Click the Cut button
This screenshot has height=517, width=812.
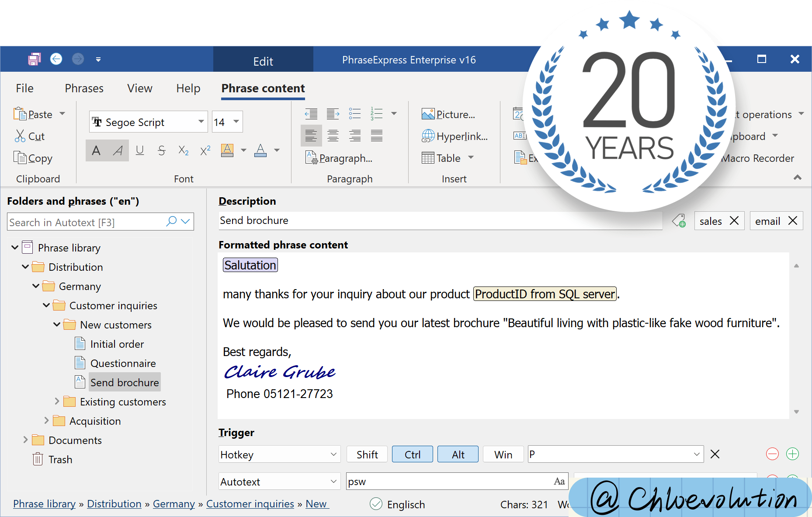(x=30, y=136)
